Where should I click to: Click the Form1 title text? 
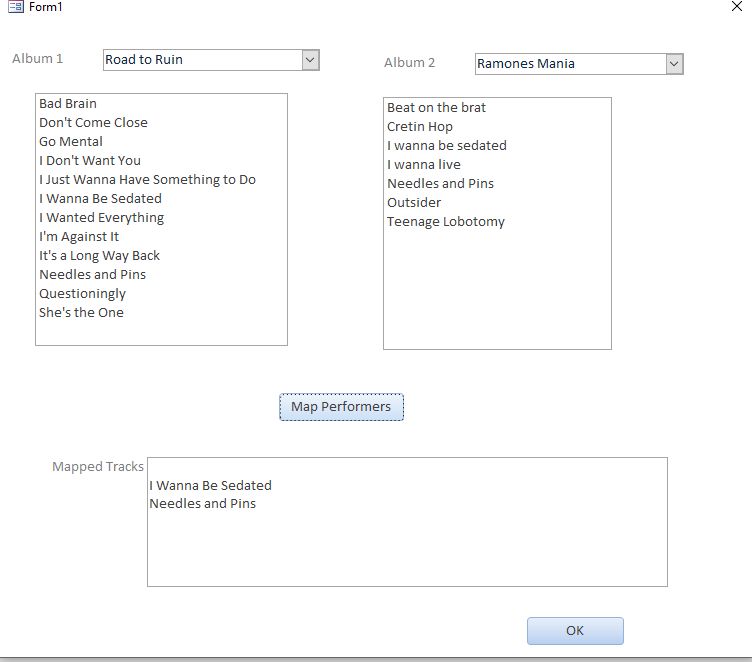click(46, 7)
